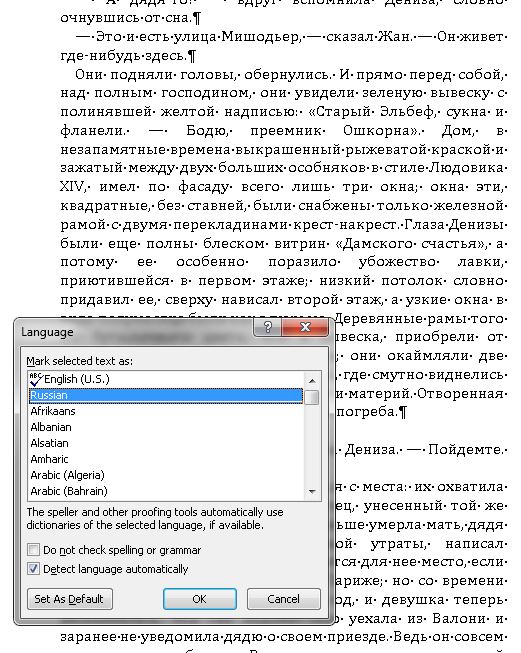
Task: Click the XIV numeral in the document
Action: coord(72,186)
